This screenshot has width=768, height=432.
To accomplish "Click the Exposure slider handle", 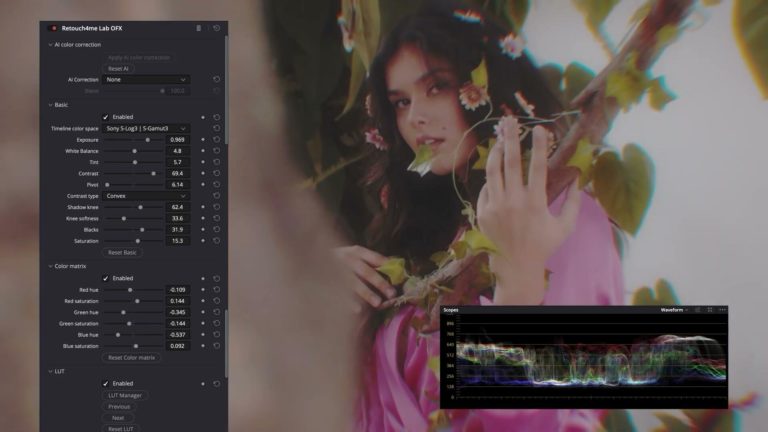I will click(147, 140).
